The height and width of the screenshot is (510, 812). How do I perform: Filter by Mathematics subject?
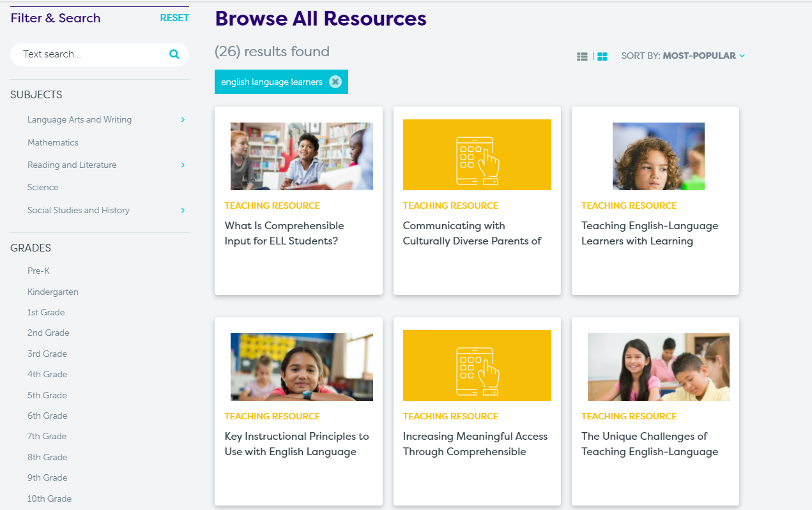tap(53, 142)
